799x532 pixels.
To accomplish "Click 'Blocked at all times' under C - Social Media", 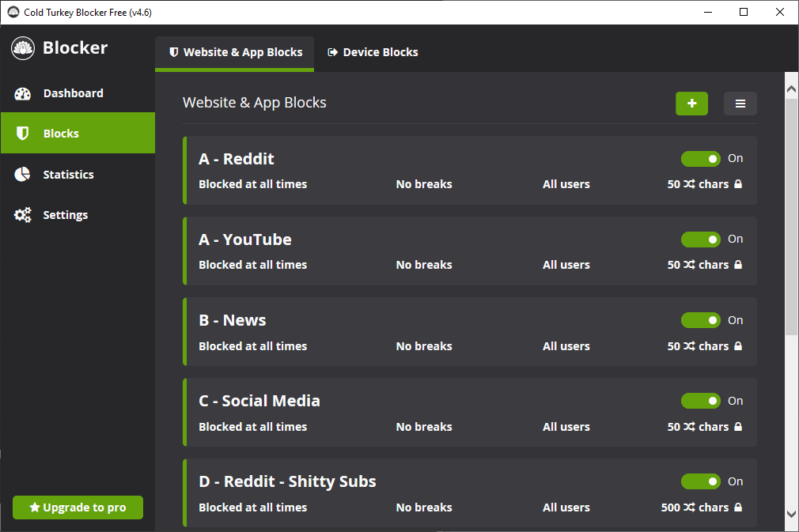I will coord(252,426).
